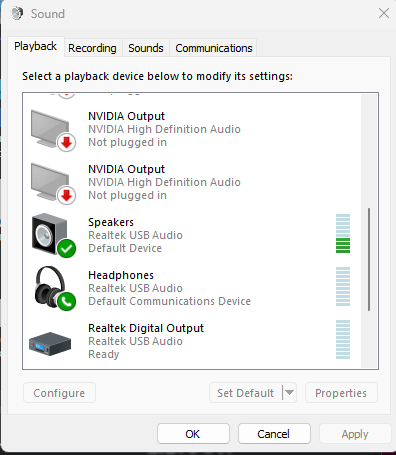This screenshot has height=455, width=396.
Task: Close the Sound dialog window
Action: [x=384, y=13]
